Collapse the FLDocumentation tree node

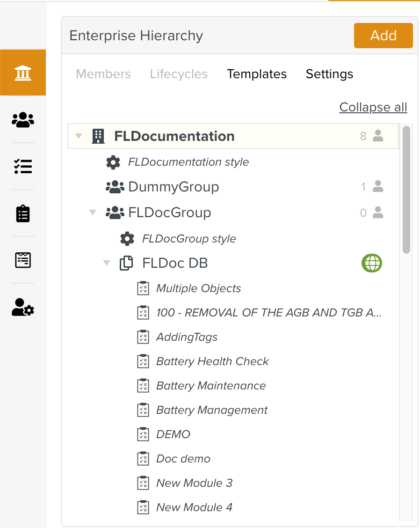[x=79, y=136]
